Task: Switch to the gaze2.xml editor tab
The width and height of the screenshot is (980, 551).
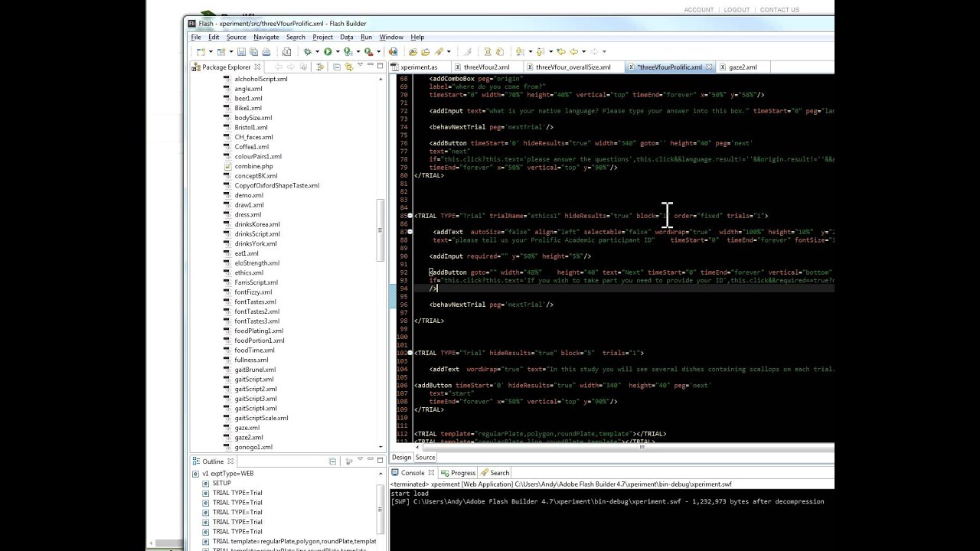Action: (x=743, y=67)
